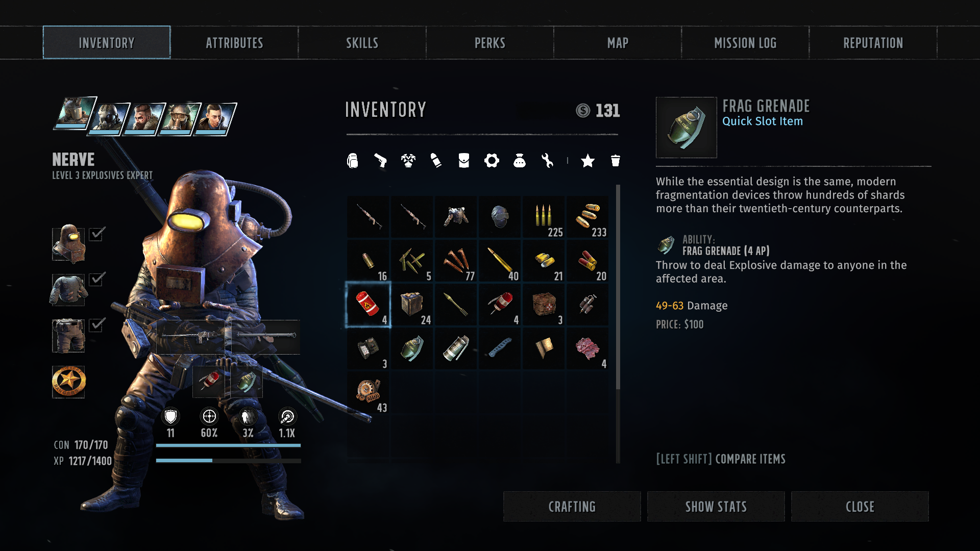Toggle the helmet visibility checkbox
The image size is (980, 551).
point(97,234)
